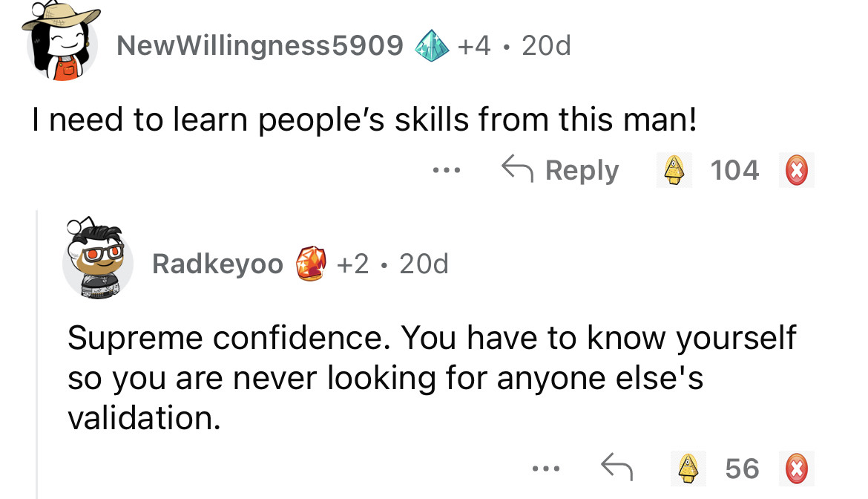The image size is (868, 499).
Task: Collapse the reply thread using the vertical line
Action: point(37,356)
